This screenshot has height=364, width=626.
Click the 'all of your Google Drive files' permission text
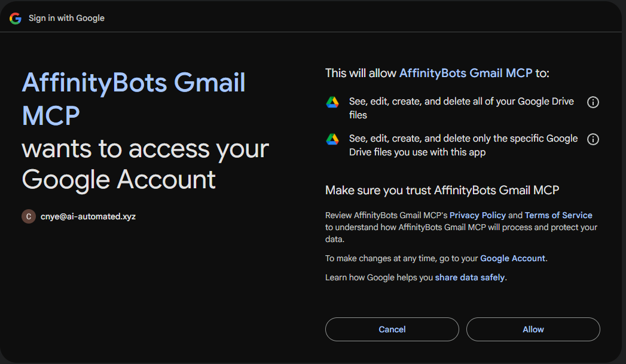461,108
